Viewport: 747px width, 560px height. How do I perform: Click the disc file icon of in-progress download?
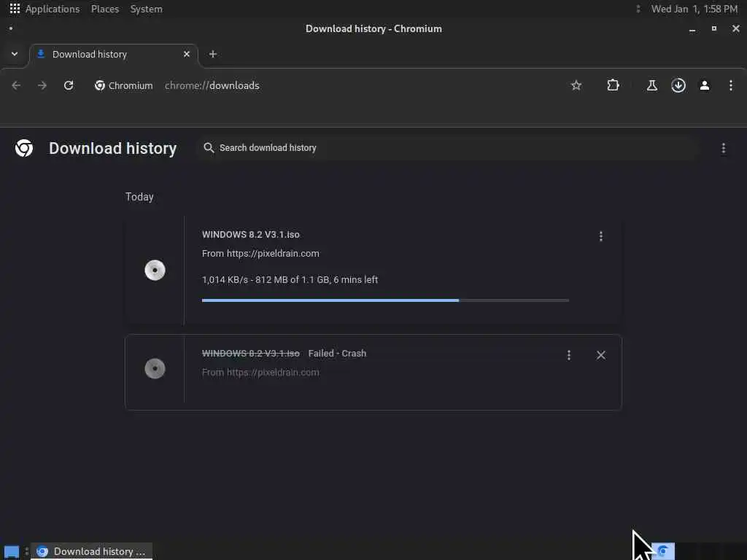tap(155, 270)
